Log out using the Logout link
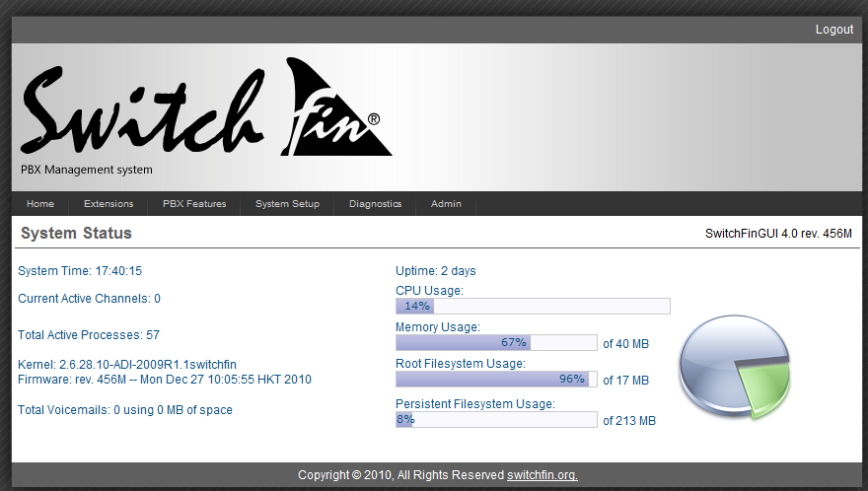This screenshot has height=491, width=868. tap(833, 30)
